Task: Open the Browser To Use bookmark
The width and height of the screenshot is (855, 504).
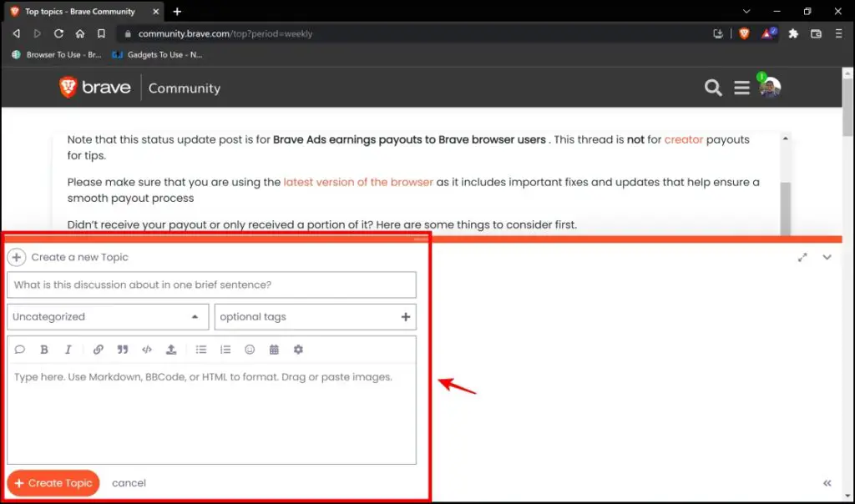Action: tap(57, 54)
